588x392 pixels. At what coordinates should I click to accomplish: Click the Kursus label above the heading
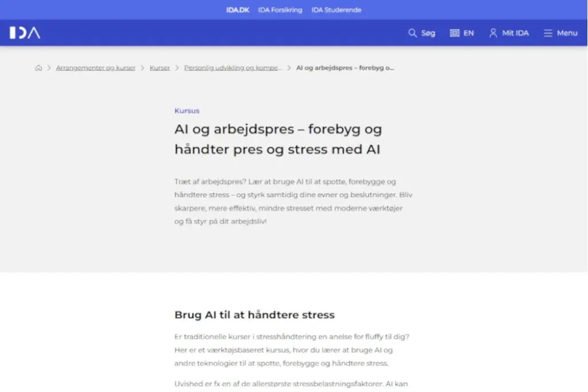[x=187, y=110]
